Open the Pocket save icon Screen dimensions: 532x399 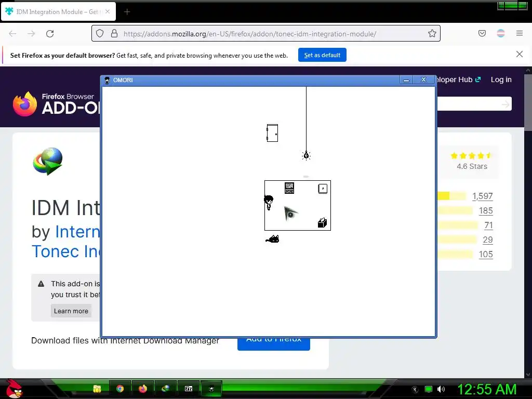tap(482, 33)
